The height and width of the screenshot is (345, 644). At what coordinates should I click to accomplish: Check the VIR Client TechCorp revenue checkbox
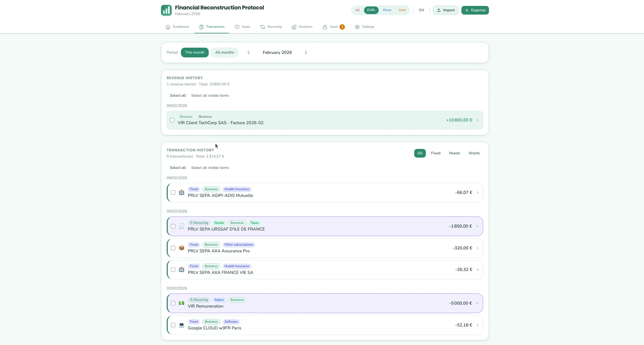click(x=172, y=120)
